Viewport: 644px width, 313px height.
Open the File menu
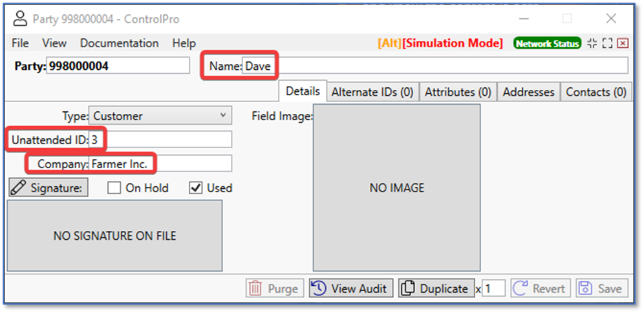coord(21,43)
